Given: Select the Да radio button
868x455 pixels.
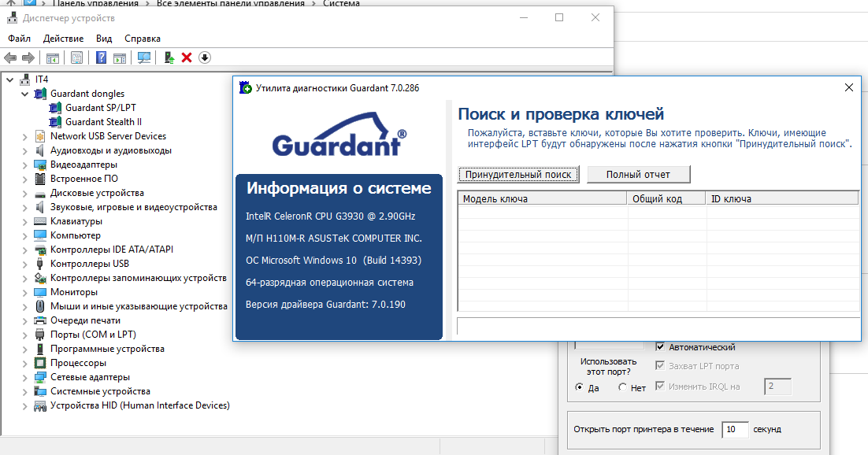Looking at the screenshot, I should tap(580, 387).
